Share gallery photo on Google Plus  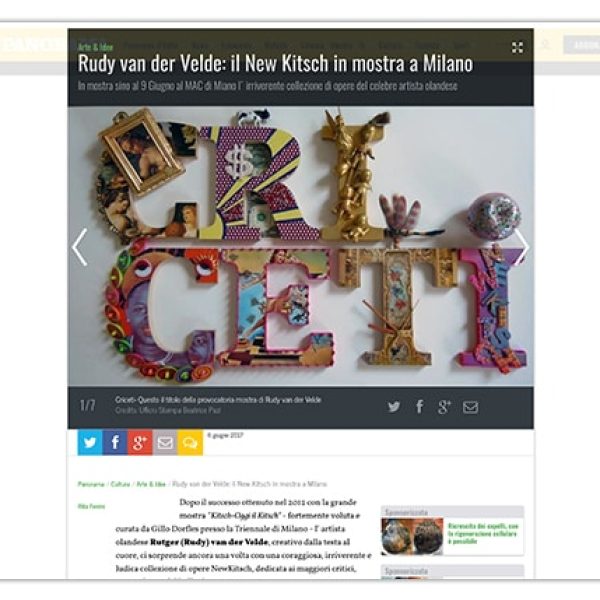[x=444, y=407]
